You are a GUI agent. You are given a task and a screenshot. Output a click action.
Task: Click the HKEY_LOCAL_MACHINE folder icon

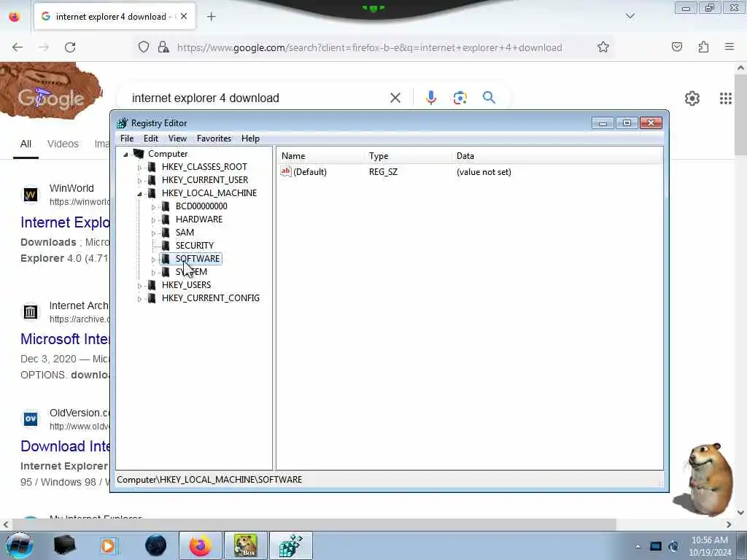152,192
